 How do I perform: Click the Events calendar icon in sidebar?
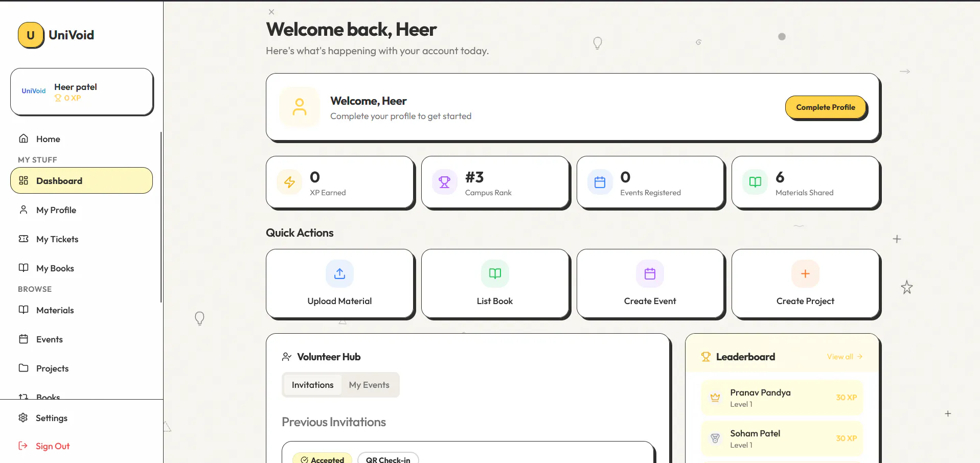[24, 339]
